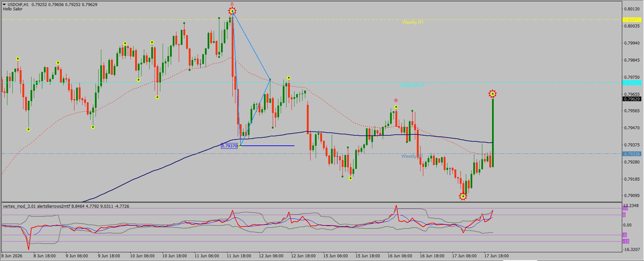This screenshot has width=644, height=261.
Task: Click the Weekly R1 line label
Action: click(x=413, y=22)
